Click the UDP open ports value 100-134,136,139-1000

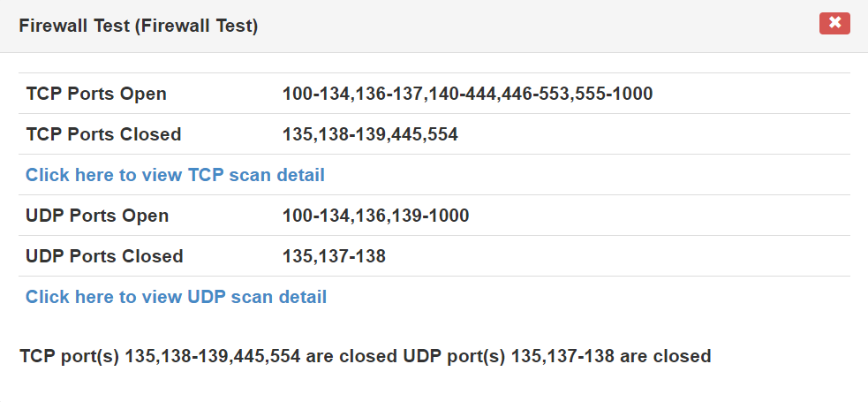(375, 216)
